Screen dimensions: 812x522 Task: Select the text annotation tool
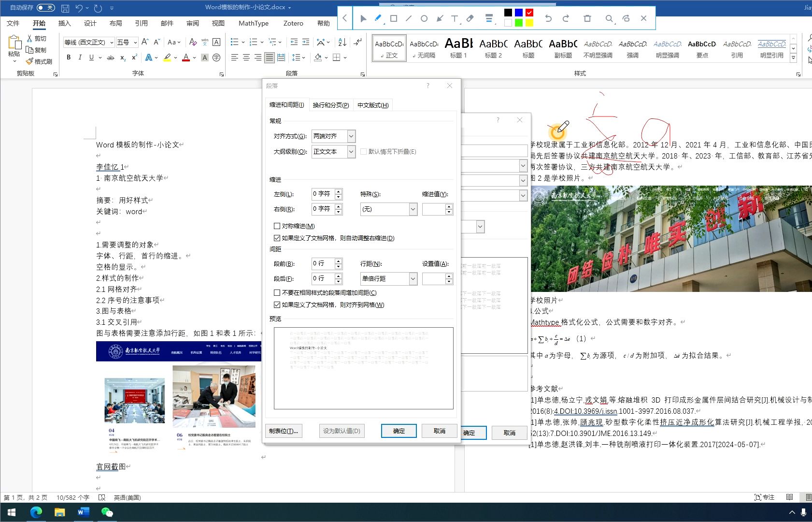coord(455,18)
